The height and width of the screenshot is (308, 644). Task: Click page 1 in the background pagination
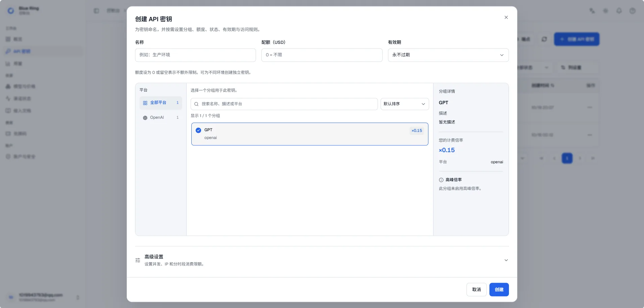tap(567, 158)
